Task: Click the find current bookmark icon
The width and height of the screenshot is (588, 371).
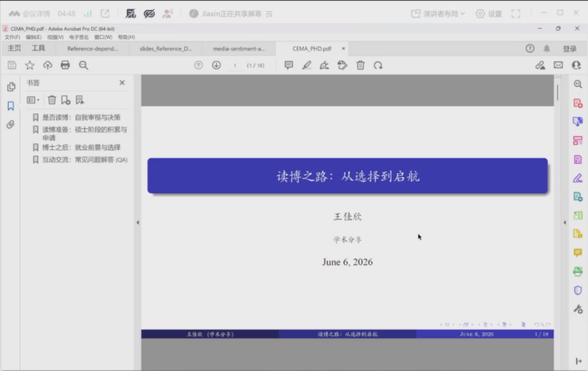Action: (x=79, y=100)
